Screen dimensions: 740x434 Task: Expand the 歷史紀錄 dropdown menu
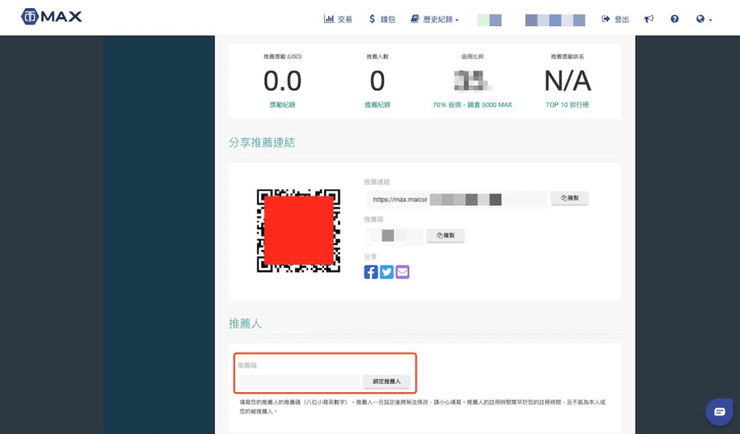[435, 19]
